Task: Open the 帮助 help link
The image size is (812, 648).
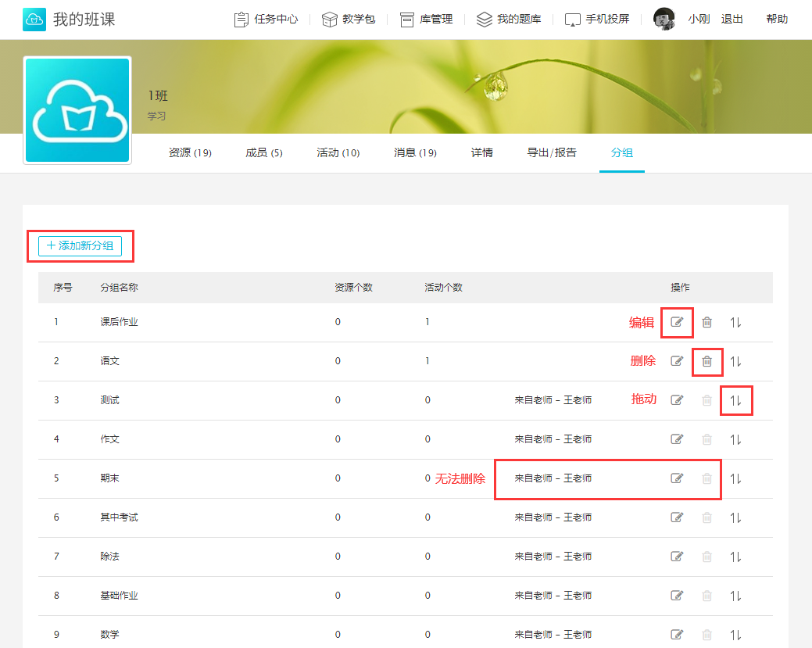Action: [x=777, y=20]
